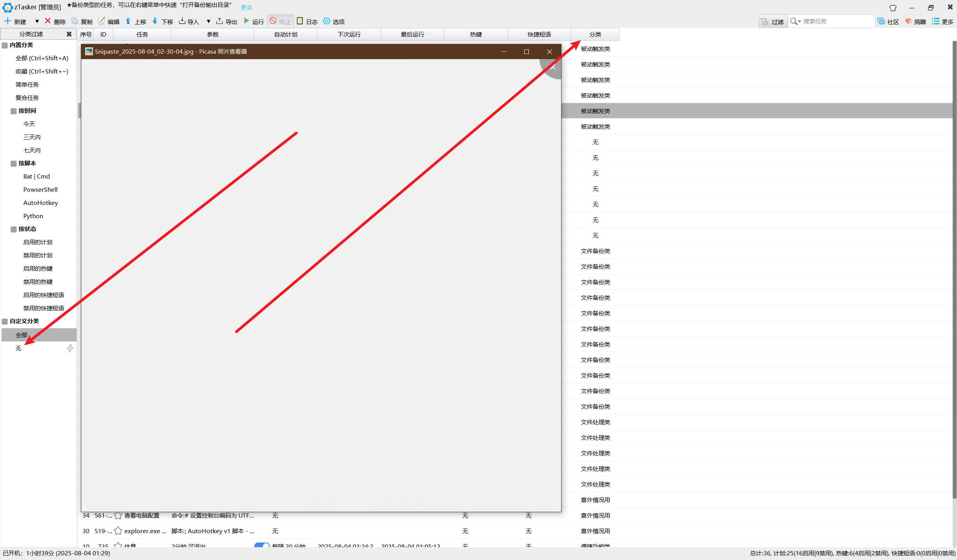
Task: Toggle the 每隔 20 分钟 schedule switch
Action: coord(262,545)
